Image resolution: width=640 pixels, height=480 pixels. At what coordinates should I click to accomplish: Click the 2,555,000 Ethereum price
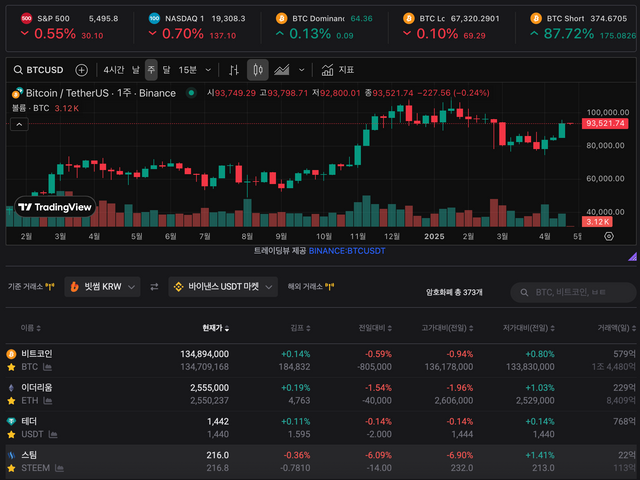click(209, 388)
